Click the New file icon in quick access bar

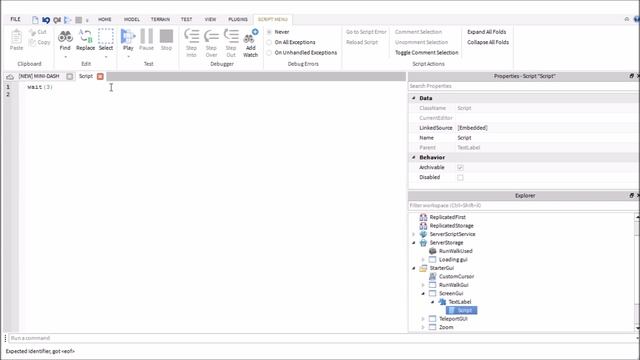coord(35,20)
